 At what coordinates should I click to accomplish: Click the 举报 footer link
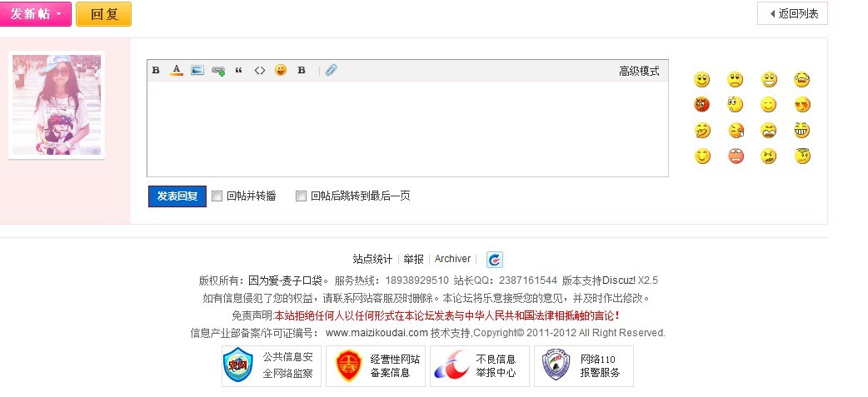coord(413,259)
